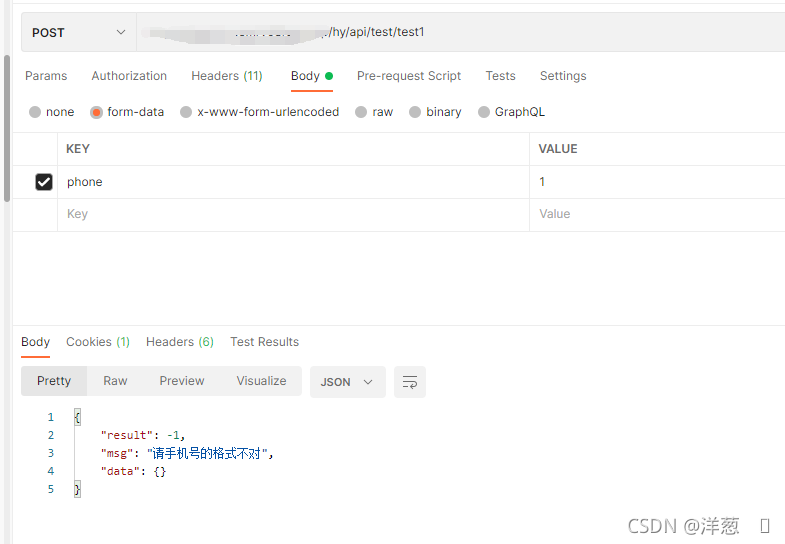Uncheck the phone parameter checkbox

[44, 182]
